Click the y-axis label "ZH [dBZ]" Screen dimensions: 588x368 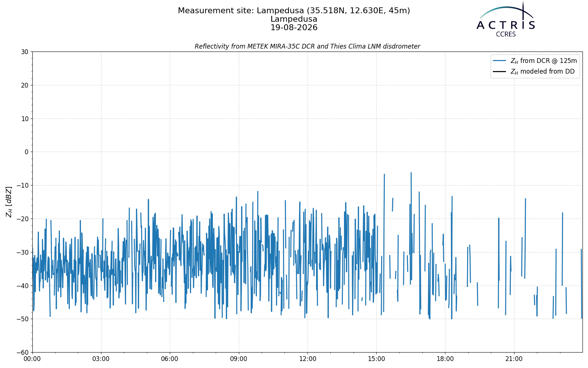coord(9,202)
